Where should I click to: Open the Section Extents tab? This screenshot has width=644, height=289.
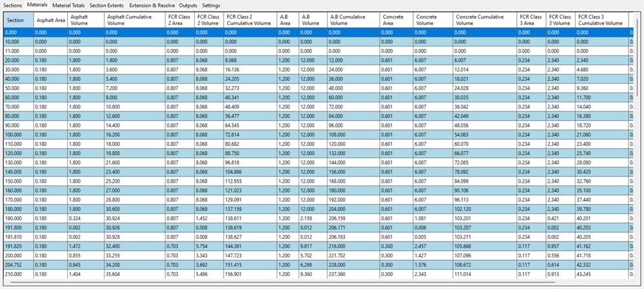107,6
